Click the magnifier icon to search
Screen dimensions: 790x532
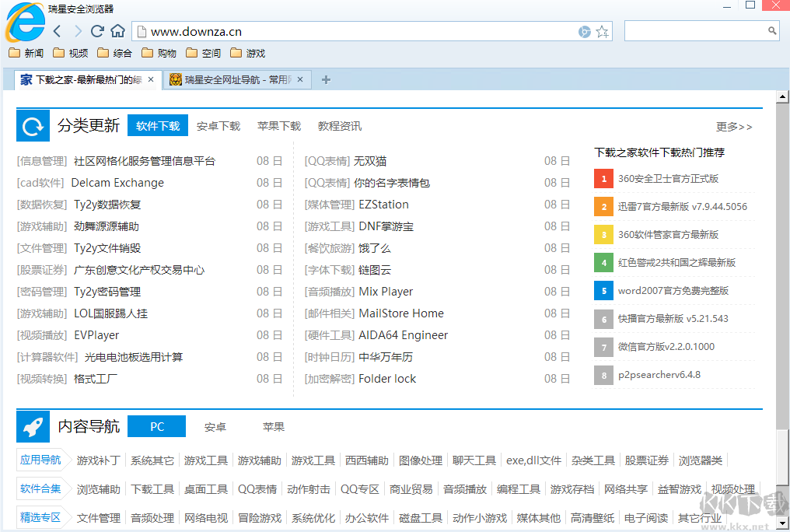coord(771,30)
